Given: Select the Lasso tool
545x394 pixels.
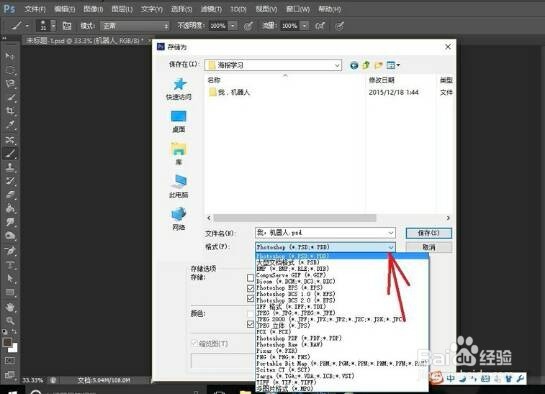Looking at the screenshot, I should 10,83.
